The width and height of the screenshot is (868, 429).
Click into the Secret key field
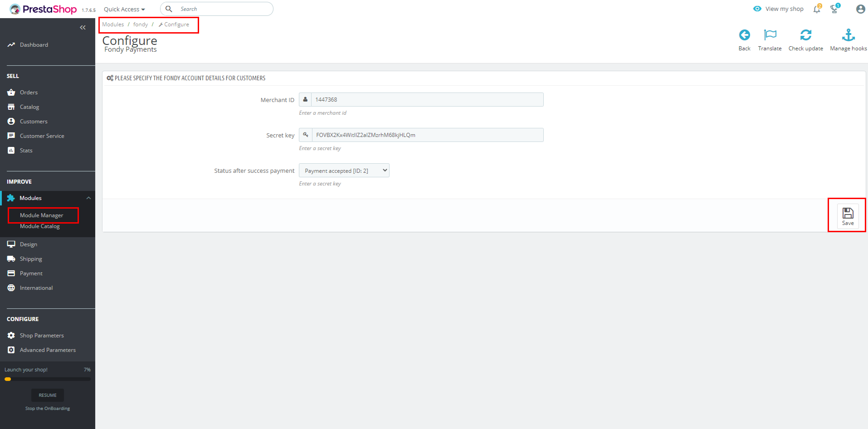(428, 135)
